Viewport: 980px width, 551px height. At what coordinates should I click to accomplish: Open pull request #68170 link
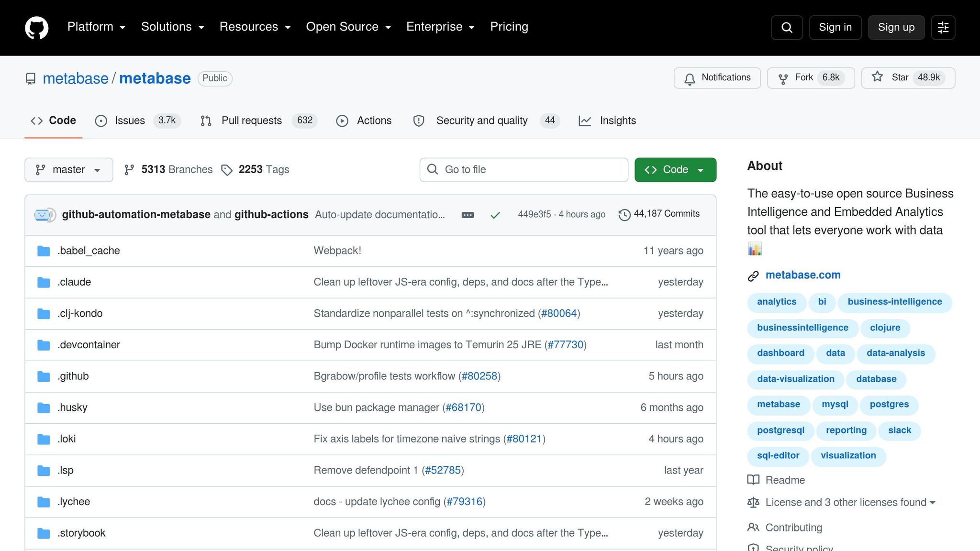point(463,408)
